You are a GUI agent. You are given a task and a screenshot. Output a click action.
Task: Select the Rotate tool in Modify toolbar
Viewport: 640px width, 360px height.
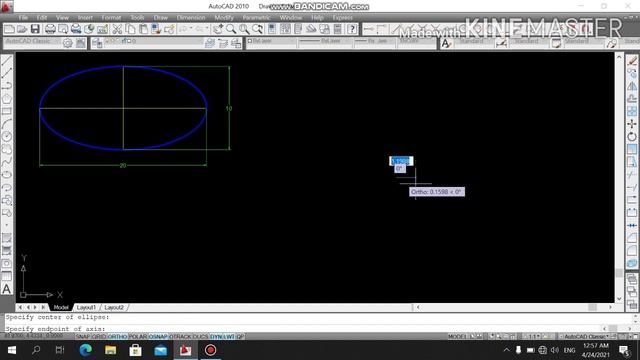[x=632, y=137]
